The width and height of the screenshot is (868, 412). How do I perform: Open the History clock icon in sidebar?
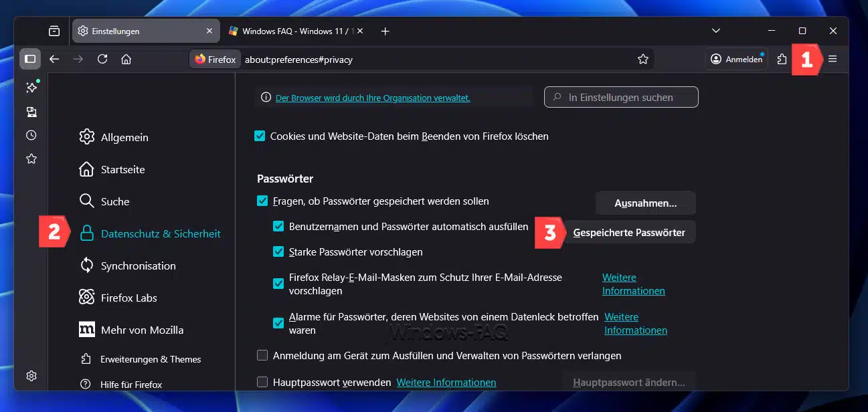31,135
